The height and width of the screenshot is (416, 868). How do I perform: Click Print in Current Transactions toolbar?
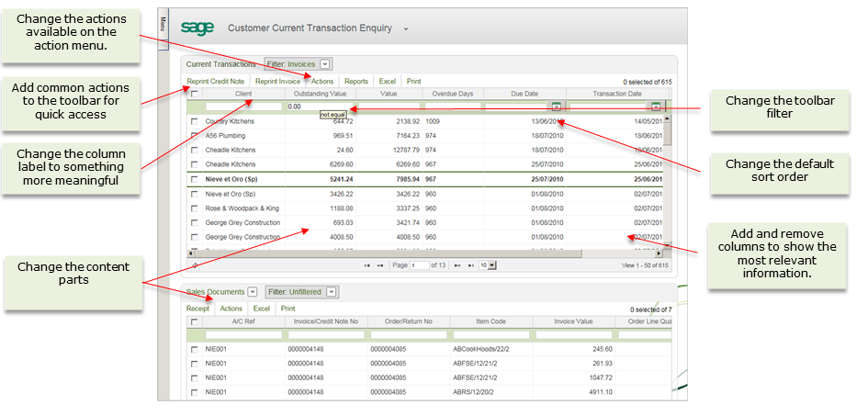point(414,82)
